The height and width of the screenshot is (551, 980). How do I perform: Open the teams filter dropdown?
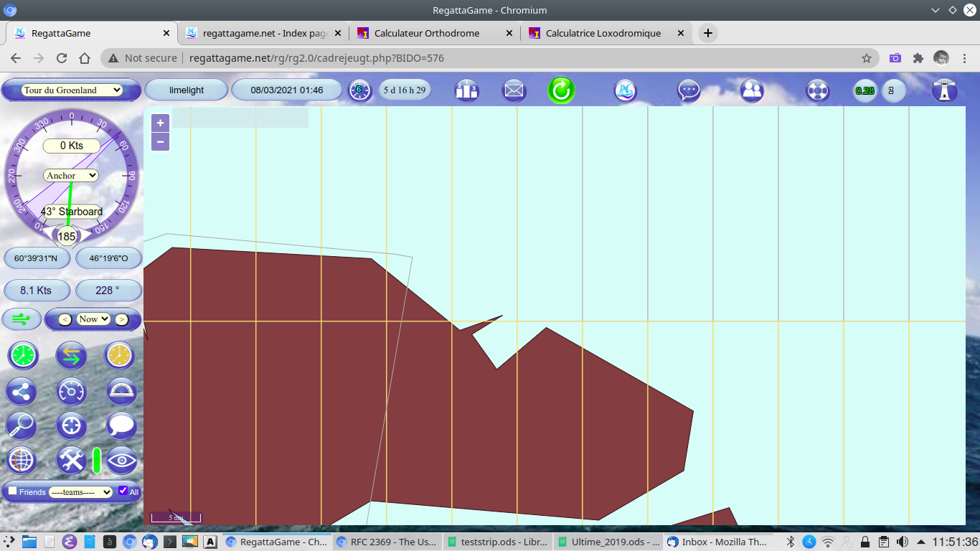point(80,492)
